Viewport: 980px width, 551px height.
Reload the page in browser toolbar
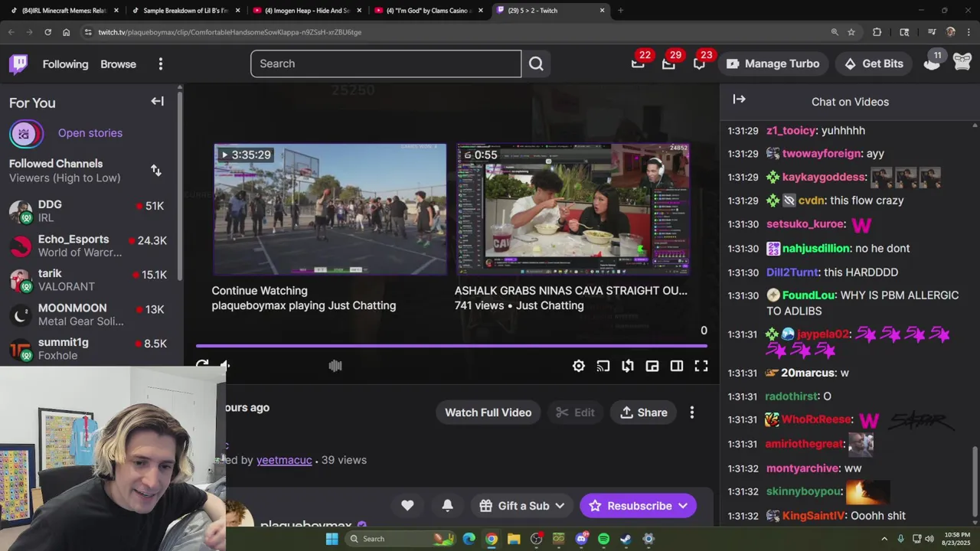(x=47, y=32)
